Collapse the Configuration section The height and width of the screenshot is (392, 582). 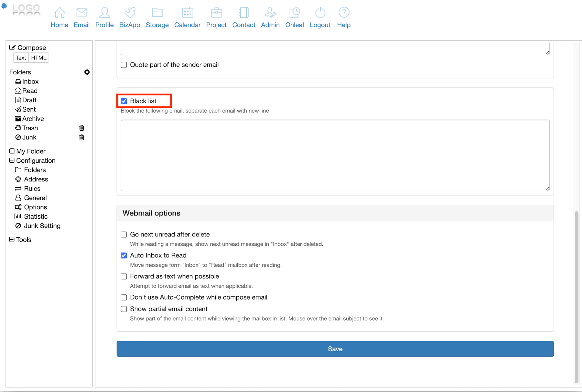coord(12,160)
